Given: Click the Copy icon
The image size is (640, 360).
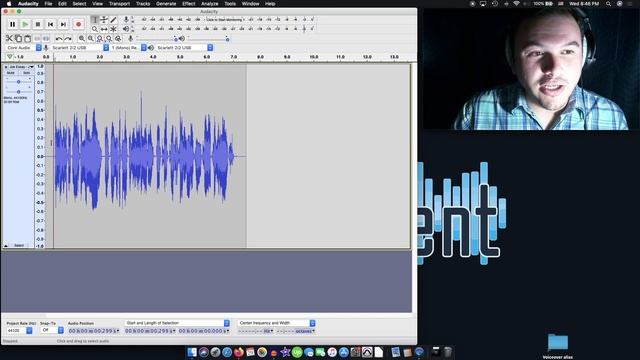Looking at the screenshot, I should point(19,38).
